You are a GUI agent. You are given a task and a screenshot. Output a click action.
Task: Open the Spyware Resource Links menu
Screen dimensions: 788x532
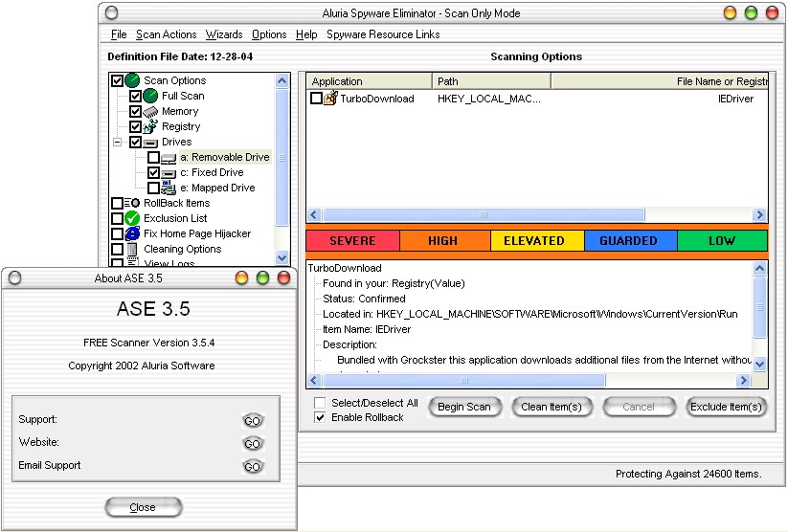tap(383, 34)
